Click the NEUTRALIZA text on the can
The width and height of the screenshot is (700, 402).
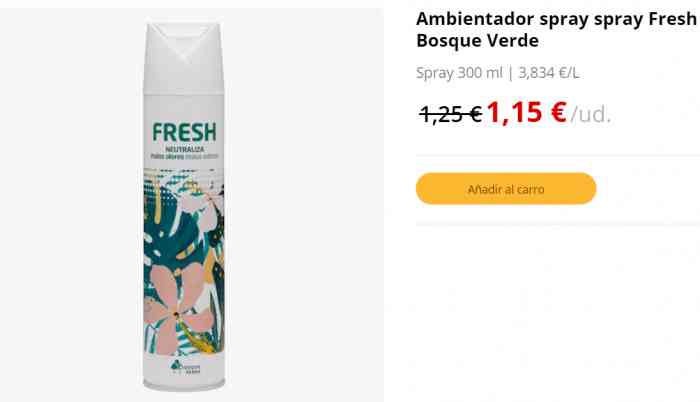(x=184, y=149)
